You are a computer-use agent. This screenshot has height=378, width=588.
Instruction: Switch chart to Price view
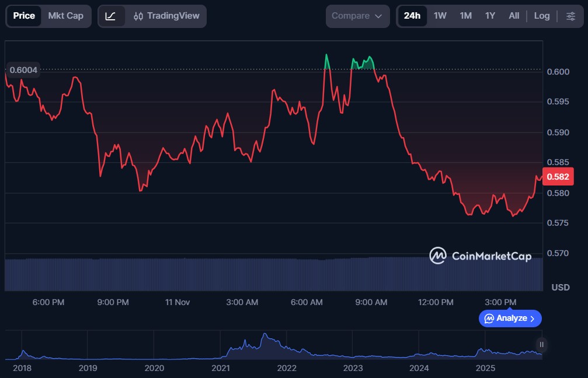pyautogui.click(x=24, y=16)
